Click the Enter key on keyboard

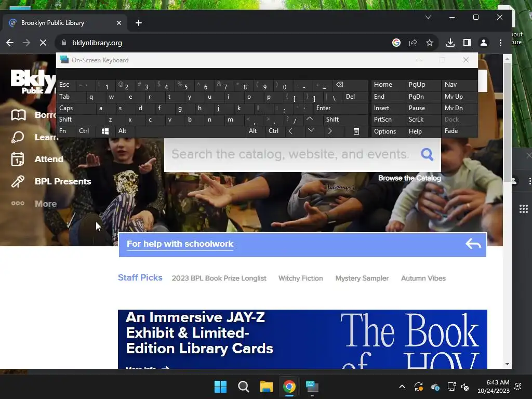point(341,108)
